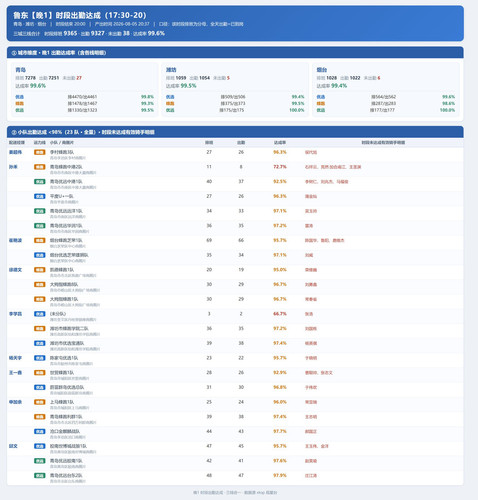Click the total attendance value 9327
Screen dimensions: 478x500
(x=98, y=33)
